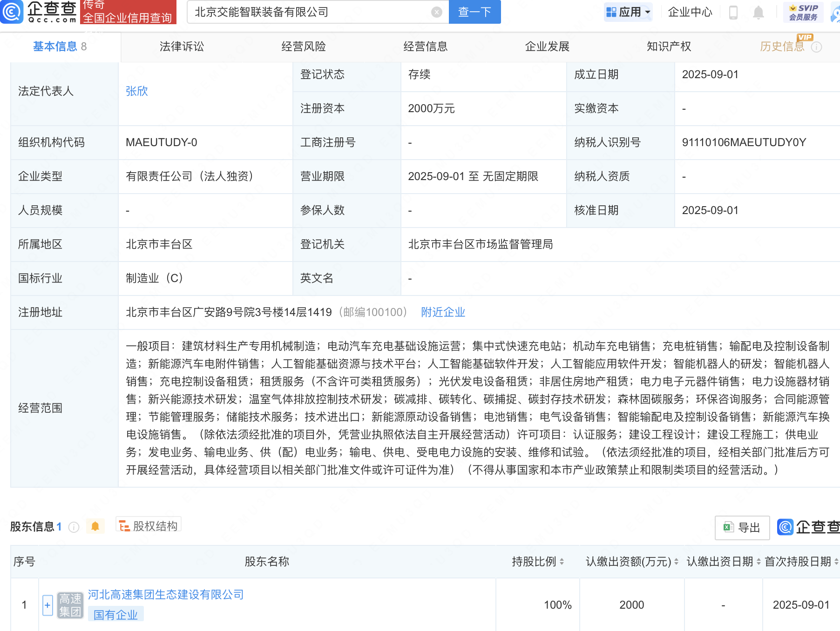Screen dimensions: 840x631
Task: Switch to 企业发展 tab
Action: point(547,47)
